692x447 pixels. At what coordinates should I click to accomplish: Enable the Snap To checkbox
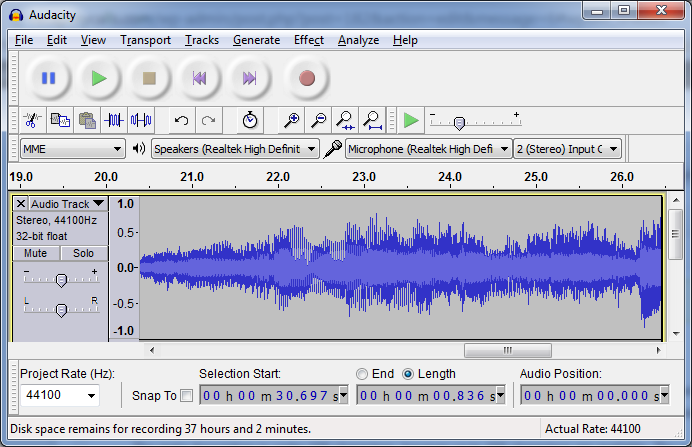(x=186, y=396)
